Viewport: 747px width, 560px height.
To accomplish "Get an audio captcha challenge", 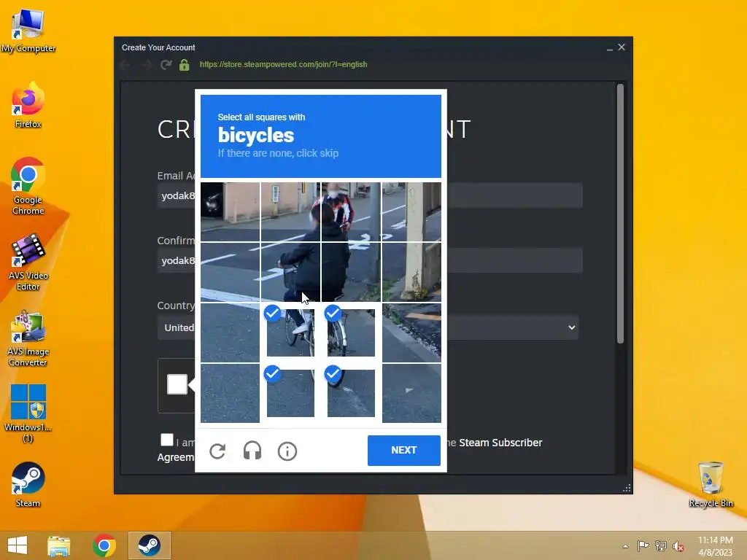I will point(252,451).
